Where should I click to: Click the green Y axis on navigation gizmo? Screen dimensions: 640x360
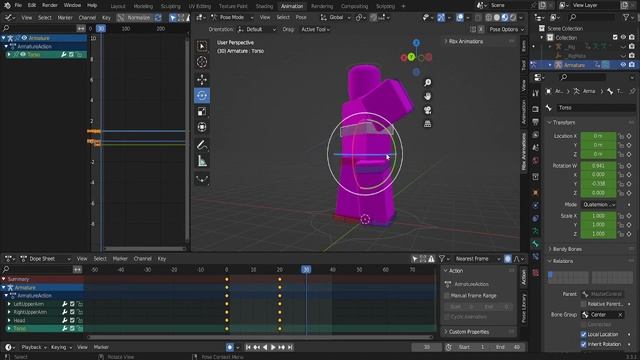tap(411, 57)
